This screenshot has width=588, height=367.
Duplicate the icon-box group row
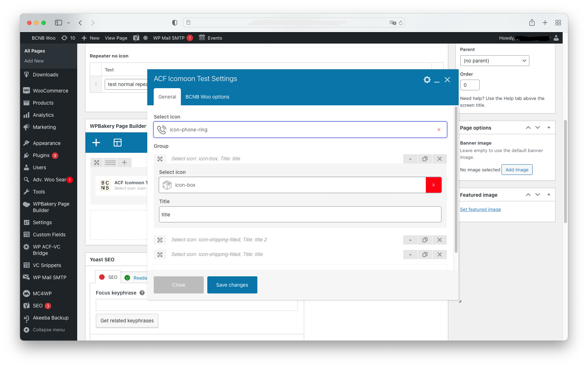[425, 159]
